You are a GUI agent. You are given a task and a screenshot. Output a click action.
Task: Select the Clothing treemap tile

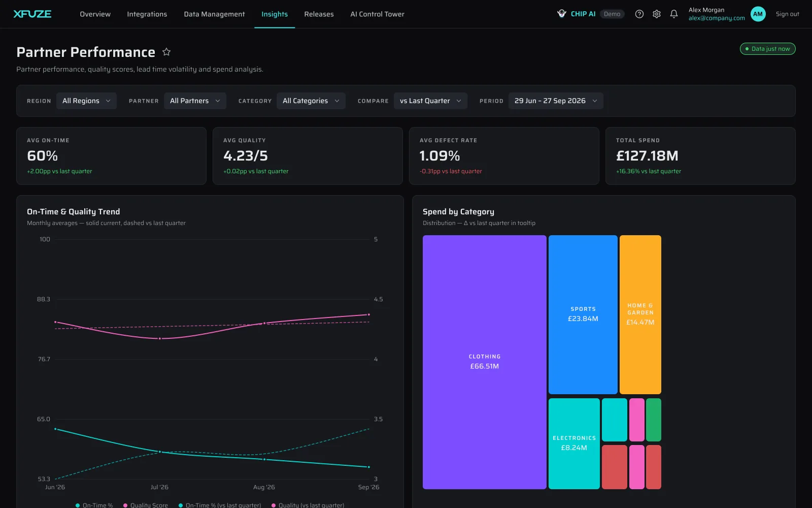point(485,362)
